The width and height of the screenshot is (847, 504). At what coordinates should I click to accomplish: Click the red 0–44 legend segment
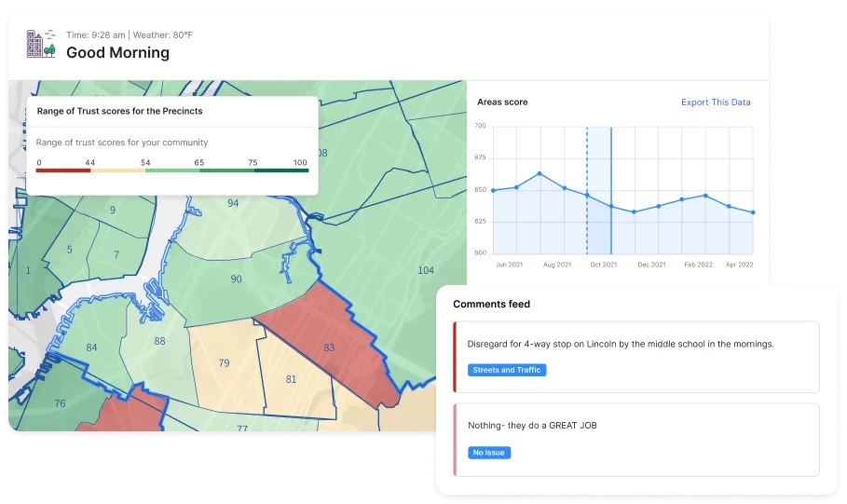63,170
